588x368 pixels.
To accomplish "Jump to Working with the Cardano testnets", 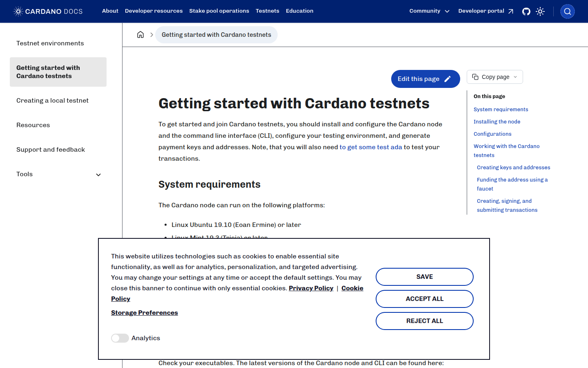I will (506, 150).
